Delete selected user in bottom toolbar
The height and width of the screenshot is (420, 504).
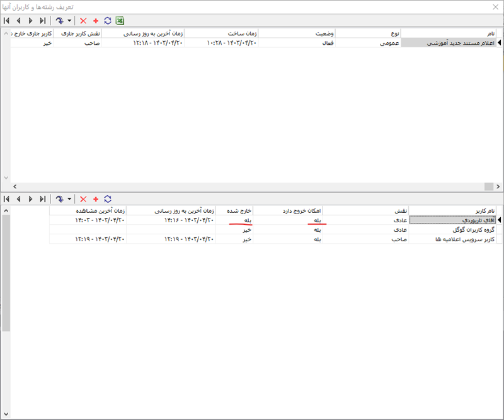(83, 198)
